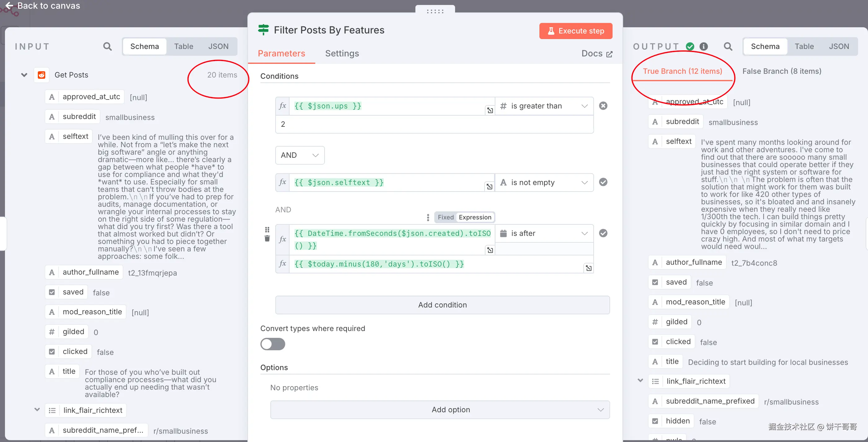Collapse the Get Posts input node
The width and height of the screenshot is (868, 442).
coord(24,75)
